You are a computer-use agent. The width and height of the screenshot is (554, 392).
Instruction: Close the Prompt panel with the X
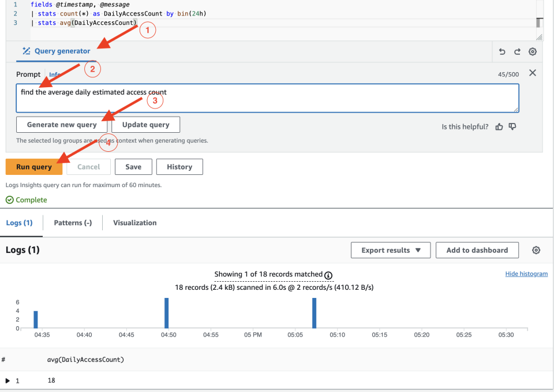pyautogui.click(x=532, y=73)
